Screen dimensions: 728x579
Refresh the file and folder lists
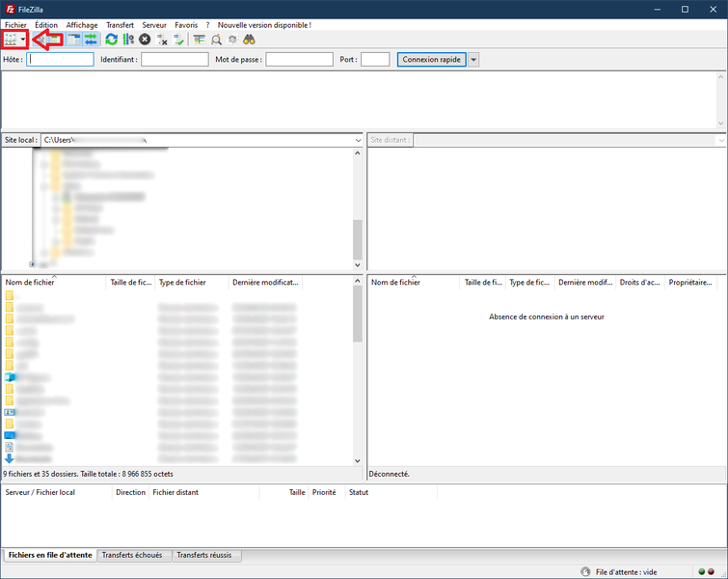point(112,40)
